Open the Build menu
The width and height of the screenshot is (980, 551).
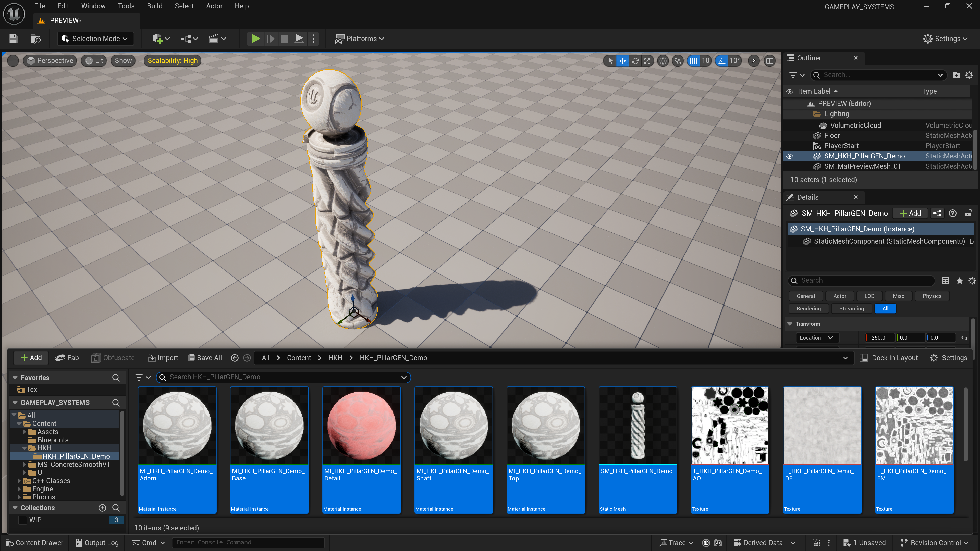(154, 6)
